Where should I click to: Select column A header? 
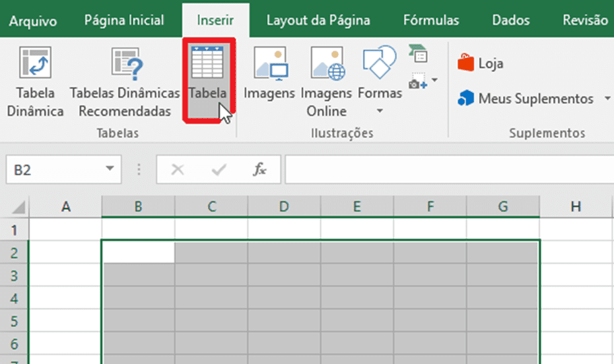click(x=66, y=206)
